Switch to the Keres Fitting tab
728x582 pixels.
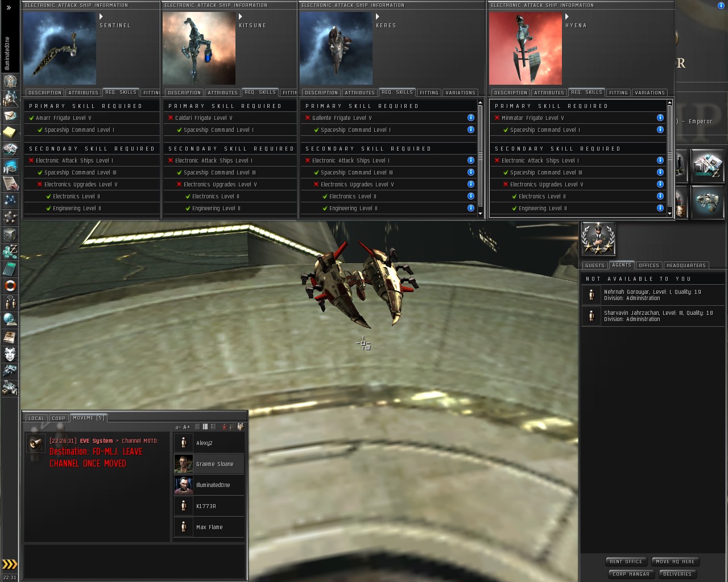coord(429,93)
